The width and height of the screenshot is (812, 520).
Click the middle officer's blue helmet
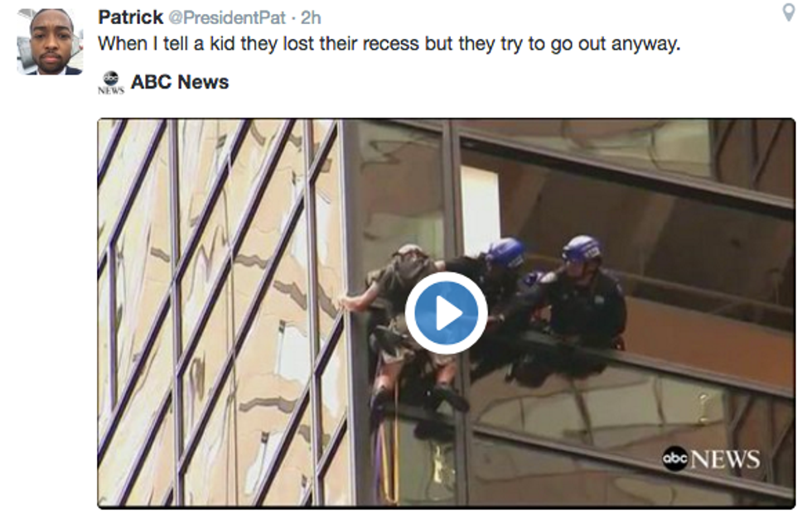pos(506,253)
